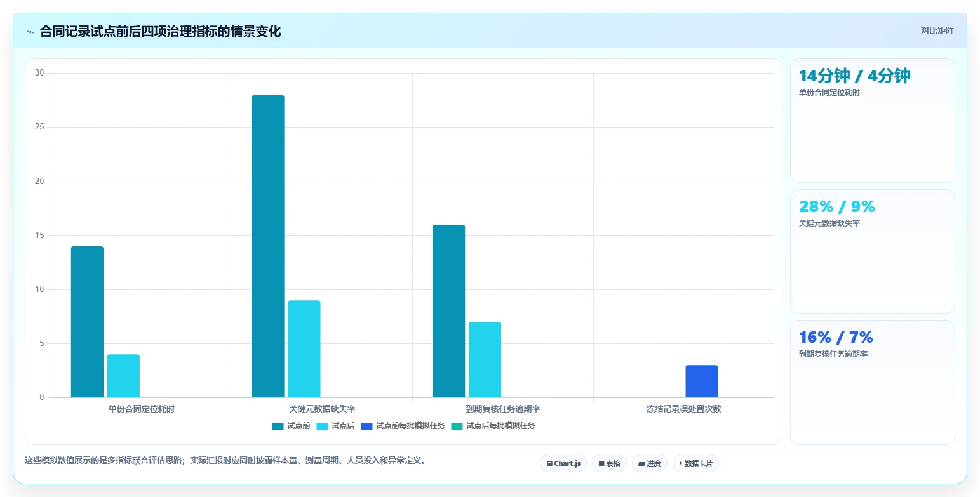The width and height of the screenshot is (980, 497).
Task: Click the 试点前 bar for 单份合同定位耗时
Action: (x=87, y=322)
